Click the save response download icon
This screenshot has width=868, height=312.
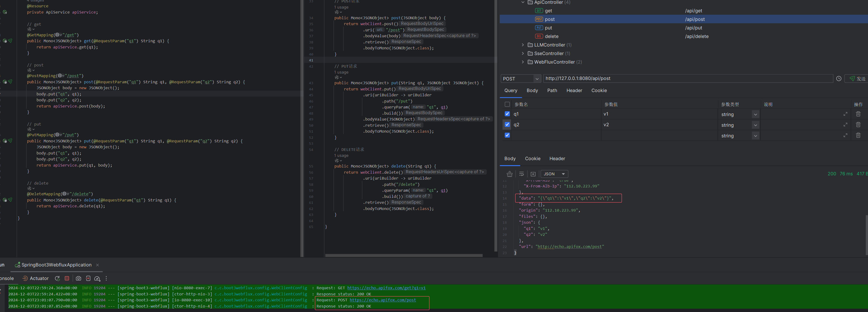tap(533, 174)
